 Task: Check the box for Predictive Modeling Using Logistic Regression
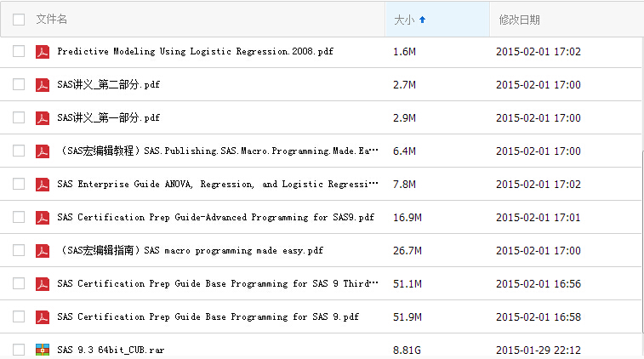[x=19, y=51]
